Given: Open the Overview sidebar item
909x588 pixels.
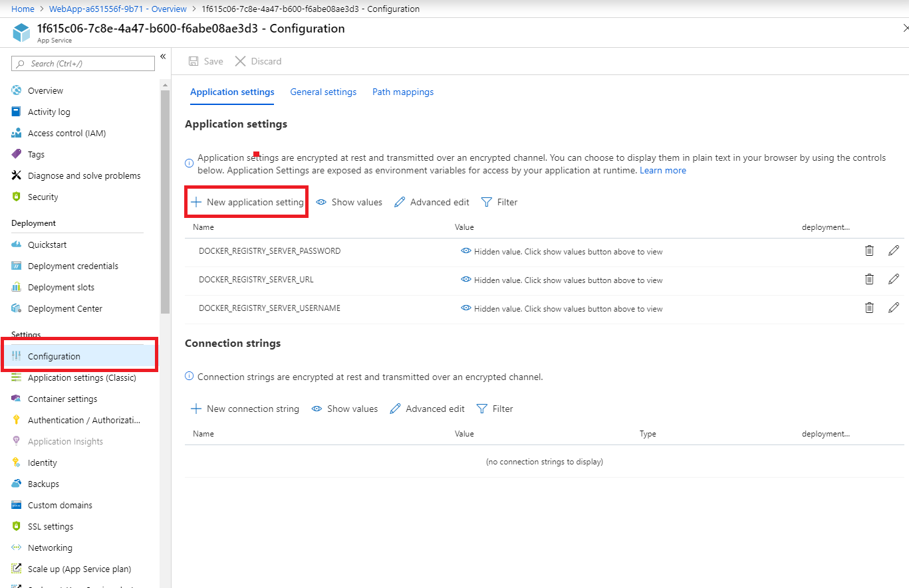Looking at the screenshot, I should [x=45, y=90].
